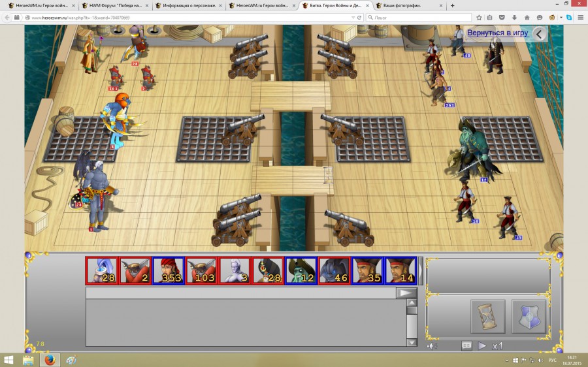Select turn-queue portrait with count 353
The height and width of the screenshot is (367, 588).
169,270
